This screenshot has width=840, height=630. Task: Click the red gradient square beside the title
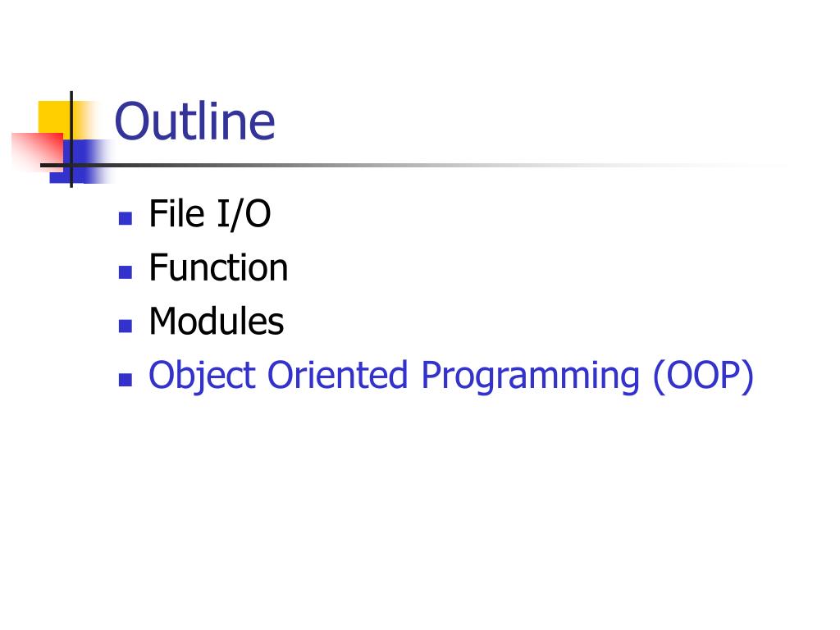[x=37, y=152]
